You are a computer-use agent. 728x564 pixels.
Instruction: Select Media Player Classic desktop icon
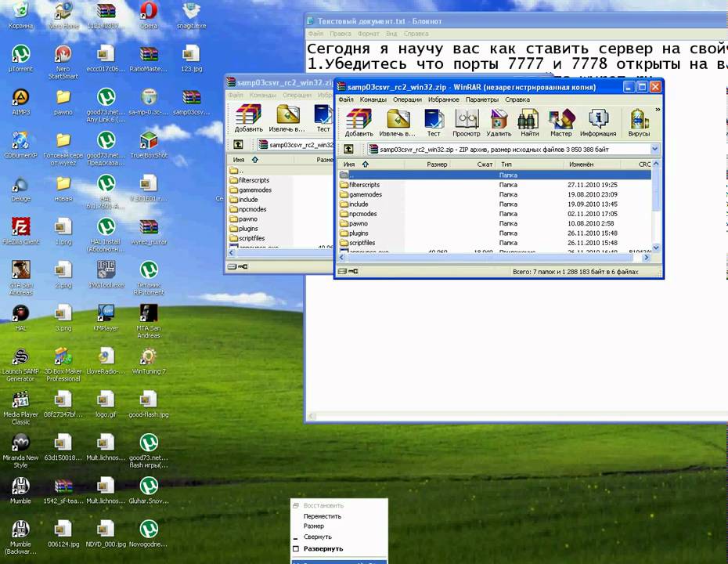[20, 407]
